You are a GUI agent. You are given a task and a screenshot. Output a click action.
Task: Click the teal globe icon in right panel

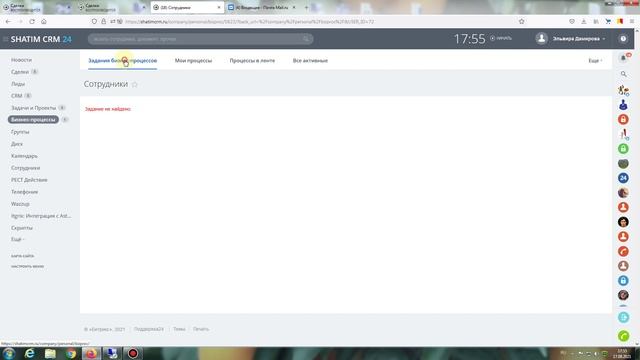click(x=623, y=317)
